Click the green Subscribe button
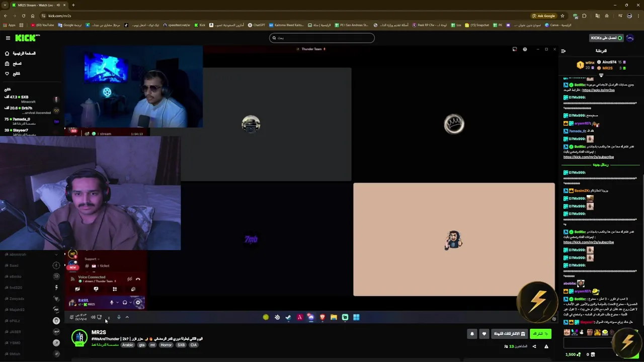This screenshot has width=644, height=362. 540,334
